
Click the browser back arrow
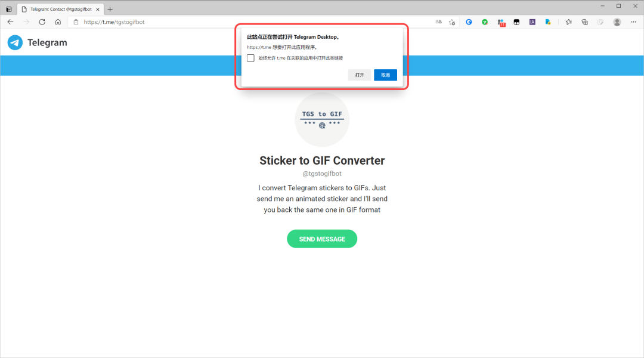coord(10,22)
